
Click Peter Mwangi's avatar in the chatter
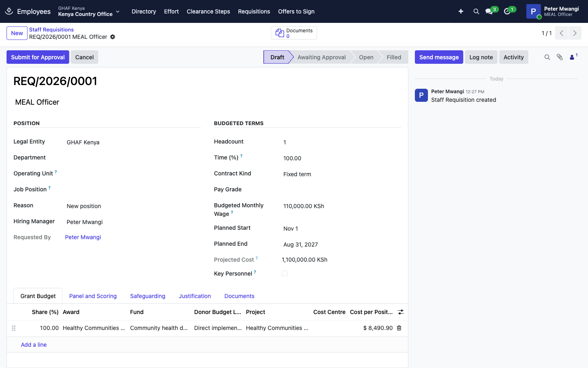click(x=421, y=95)
